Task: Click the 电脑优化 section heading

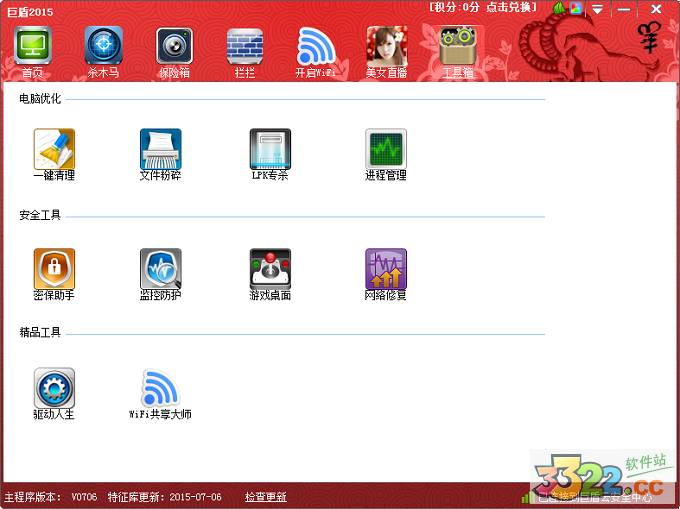Action: [x=40, y=99]
